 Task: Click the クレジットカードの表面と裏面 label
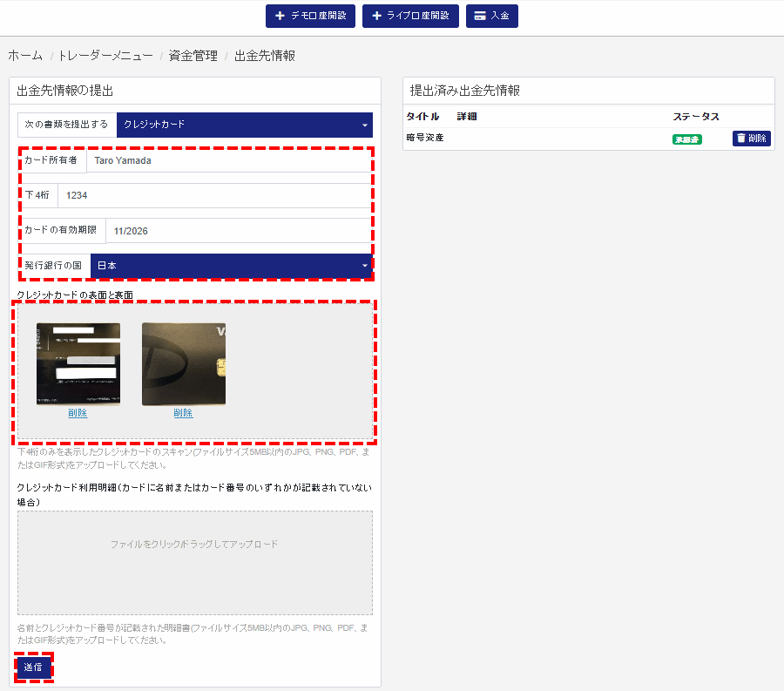pyautogui.click(x=75, y=295)
